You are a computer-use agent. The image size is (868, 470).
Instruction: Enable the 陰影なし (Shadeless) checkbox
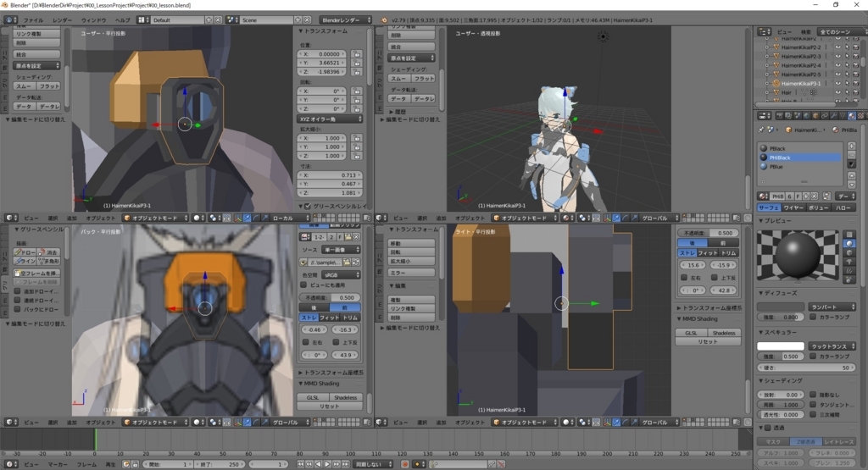(813, 395)
